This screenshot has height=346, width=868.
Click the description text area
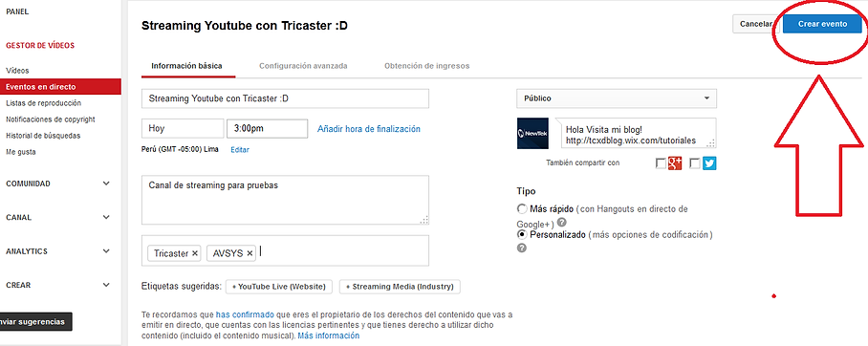[285, 201]
